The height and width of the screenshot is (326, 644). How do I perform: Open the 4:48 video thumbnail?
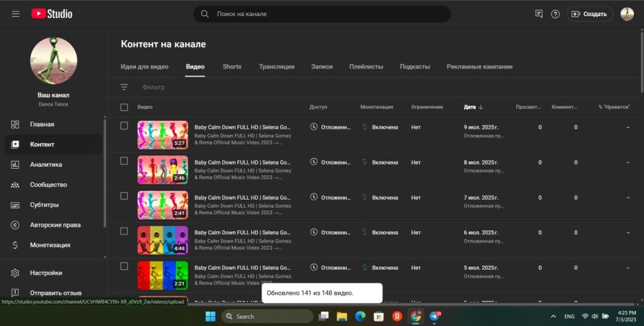[x=163, y=240]
